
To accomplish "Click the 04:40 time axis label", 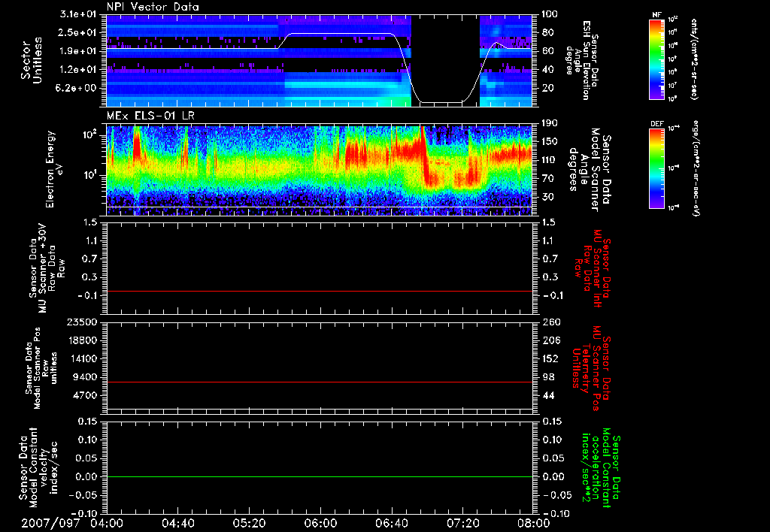I will 178,523.
